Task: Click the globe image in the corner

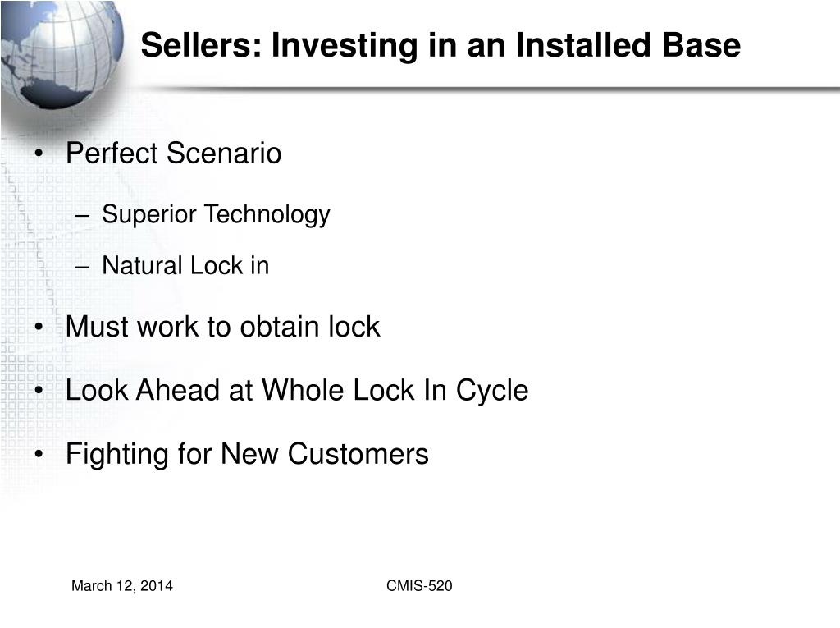Action: 62,55
